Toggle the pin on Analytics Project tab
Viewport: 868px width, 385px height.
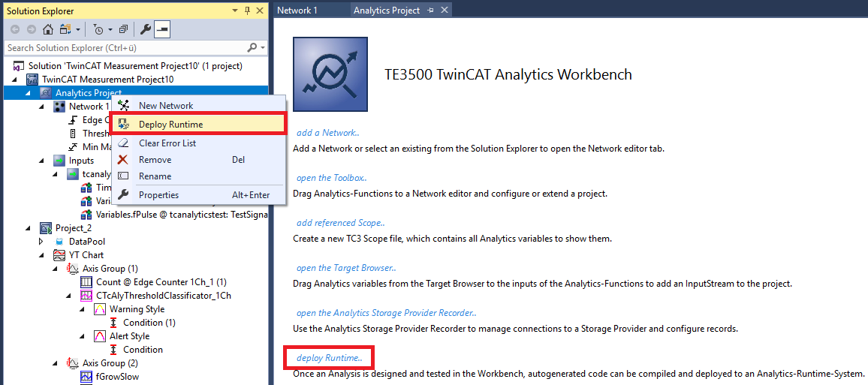431,11
